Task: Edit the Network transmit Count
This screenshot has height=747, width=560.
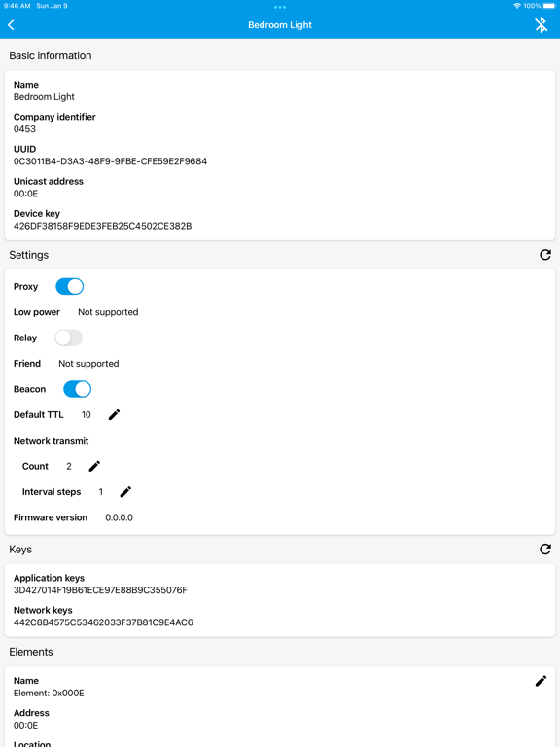Action: coord(94,467)
